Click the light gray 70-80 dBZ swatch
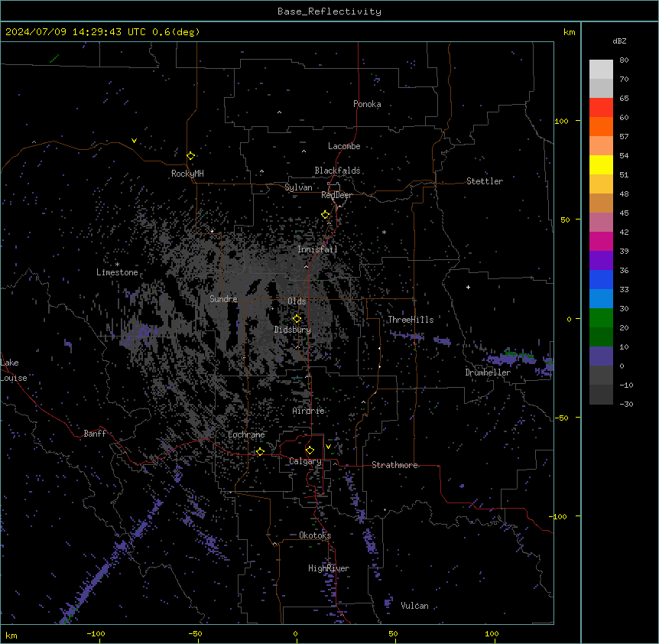 [x=601, y=70]
